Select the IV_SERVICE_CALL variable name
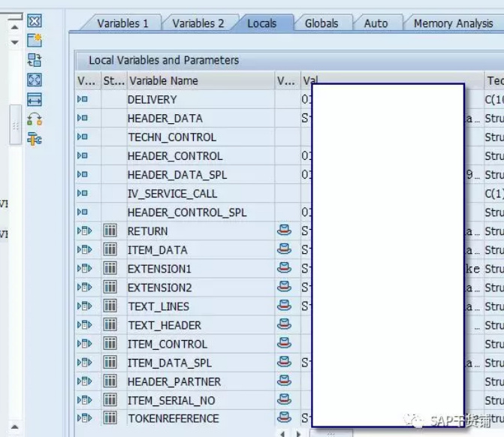Screen dimensions: 504x437 172,194
